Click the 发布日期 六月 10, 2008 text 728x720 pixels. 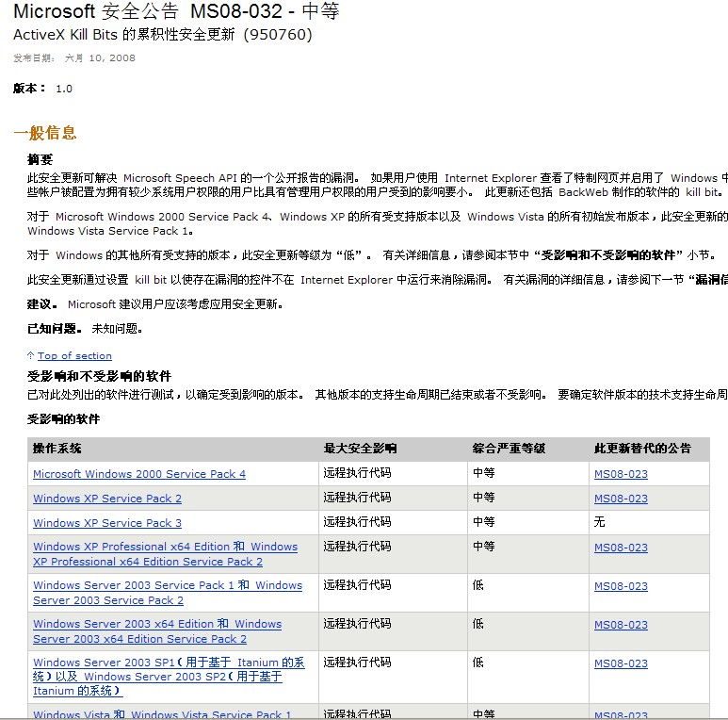pos(74,58)
